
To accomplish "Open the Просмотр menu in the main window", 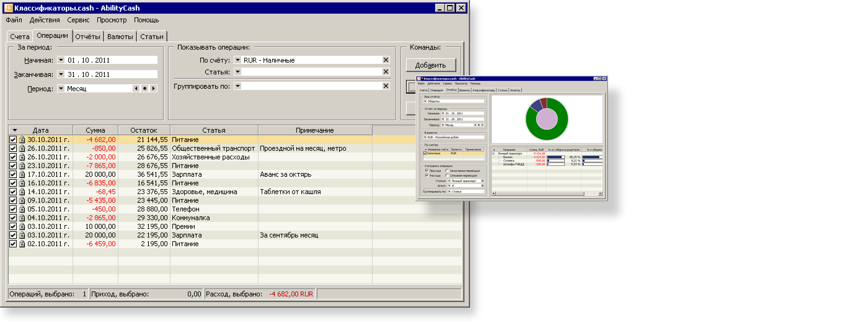I will point(112,20).
